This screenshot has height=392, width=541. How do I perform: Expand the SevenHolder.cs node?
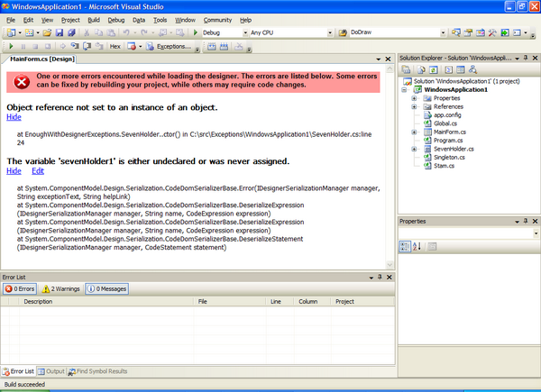(x=414, y=149)
